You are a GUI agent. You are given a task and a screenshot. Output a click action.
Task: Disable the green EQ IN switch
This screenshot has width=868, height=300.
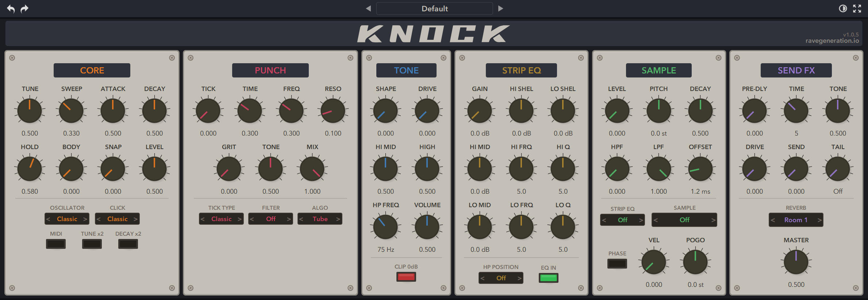[x=548, y=278]
